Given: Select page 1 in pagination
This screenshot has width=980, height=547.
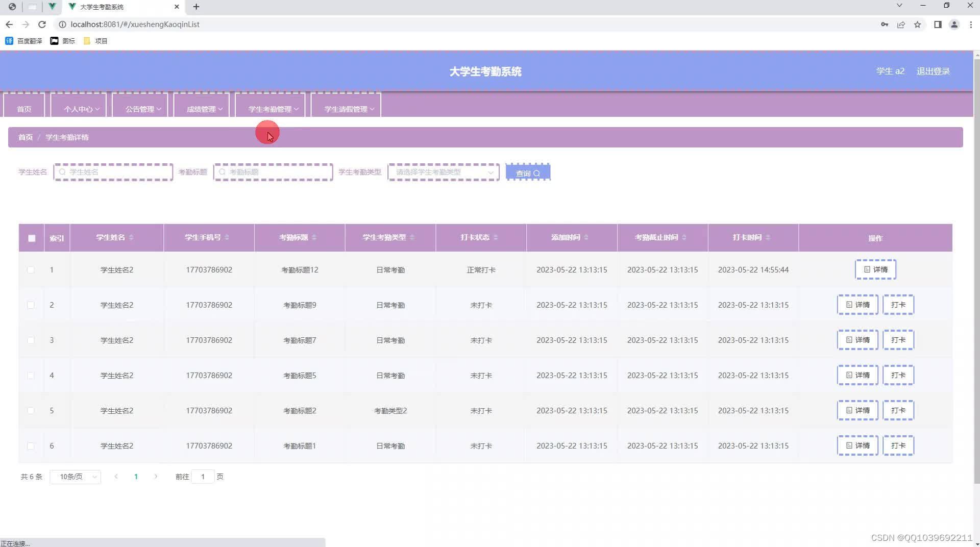Looking at the screenshot, I should [136, 477].
